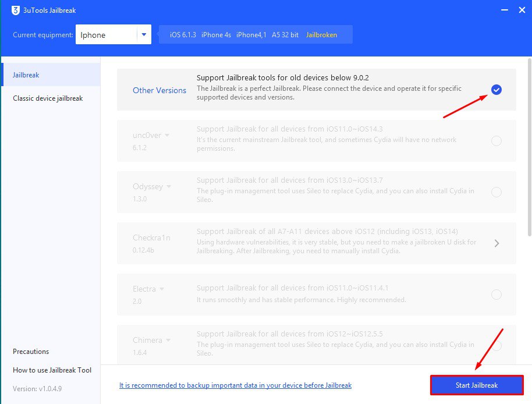
Task: Click Checkra1n version 0.12.4b text
Action: tap(143, 250)
